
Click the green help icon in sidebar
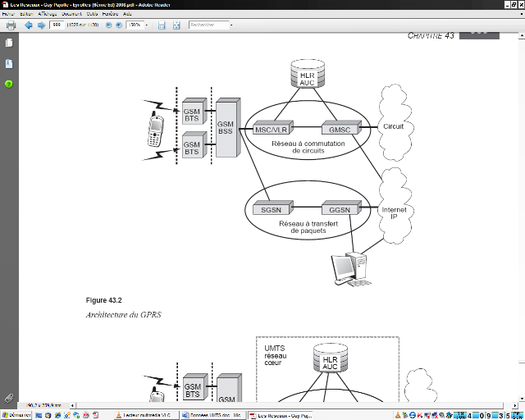pyautogui.click(x=9, y=84)
